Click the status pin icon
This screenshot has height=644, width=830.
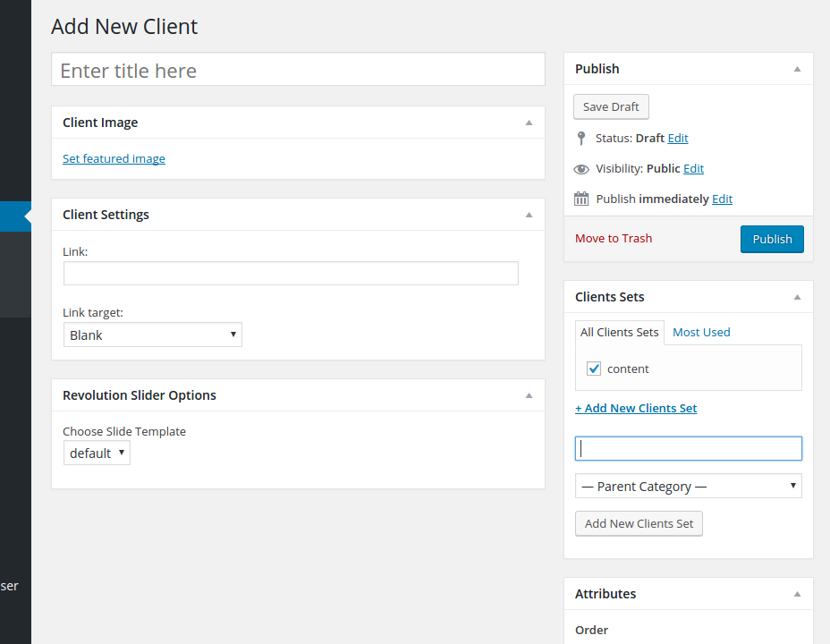581,139
